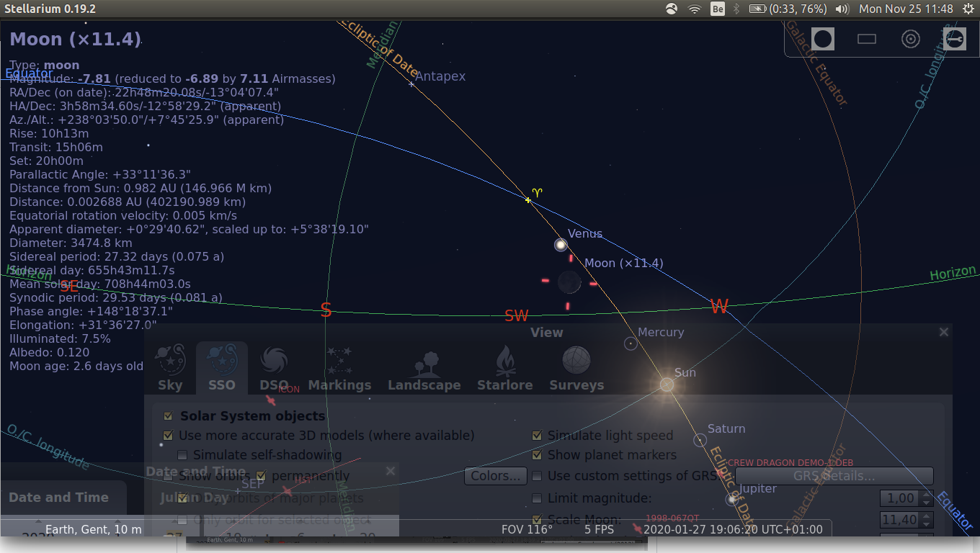The image size is (980, 553).
Task: Close the View dialog
Action: [x=943, y=332]
